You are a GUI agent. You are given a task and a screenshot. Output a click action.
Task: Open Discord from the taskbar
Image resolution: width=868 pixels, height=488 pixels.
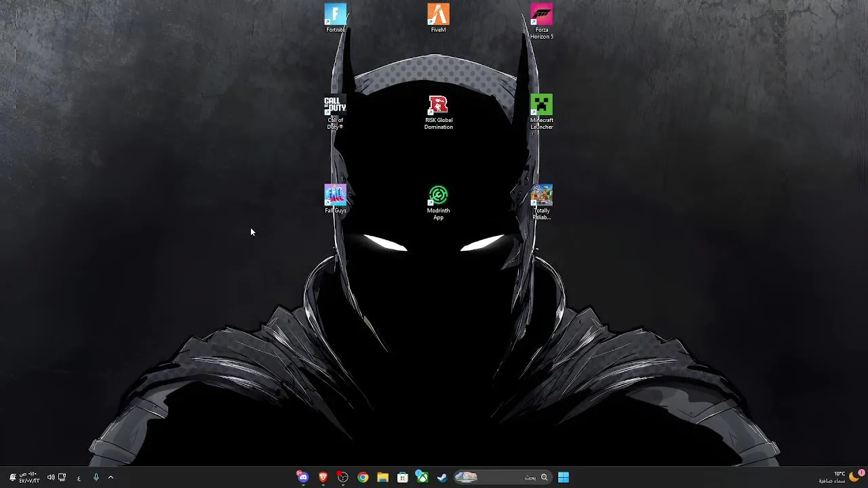pyautogui.click(x=302, y=477)
